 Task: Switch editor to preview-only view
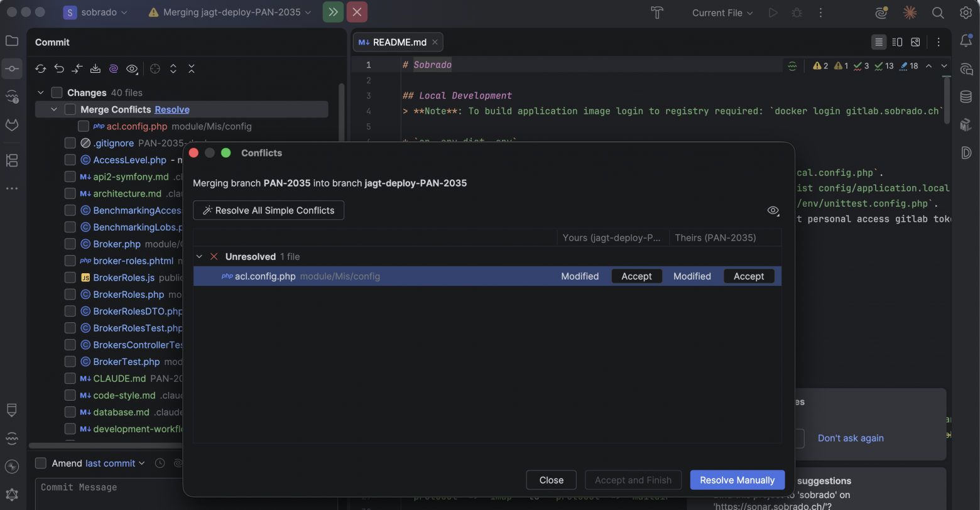[x=915, y=42]
